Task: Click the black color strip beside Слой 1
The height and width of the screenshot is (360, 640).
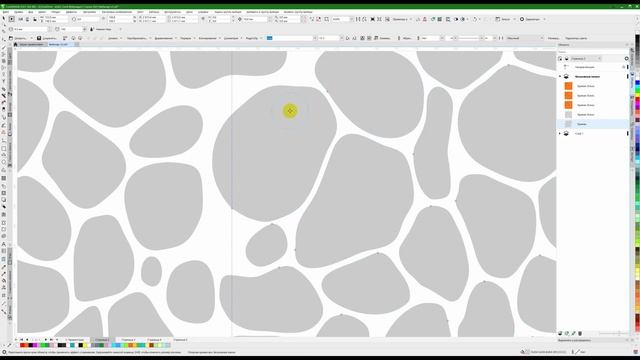Action: click(x=628, y=133)
